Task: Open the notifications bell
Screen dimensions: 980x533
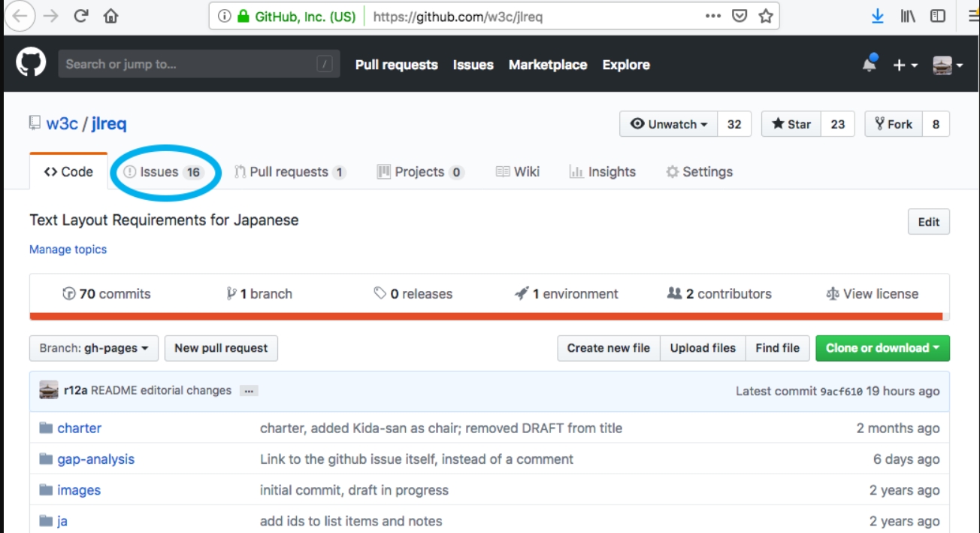Action: tap(870, 65)
